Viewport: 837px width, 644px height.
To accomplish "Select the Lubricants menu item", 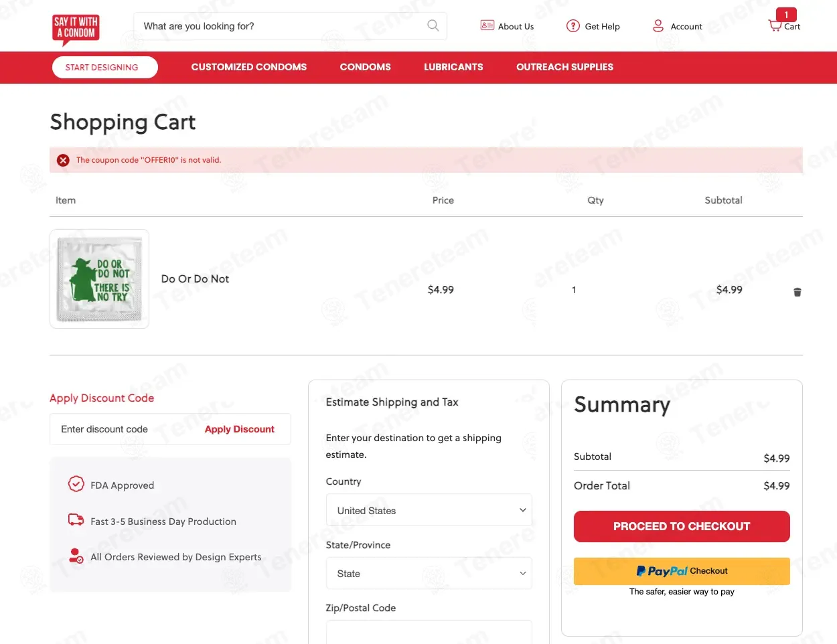I will (x=453, y=67).
